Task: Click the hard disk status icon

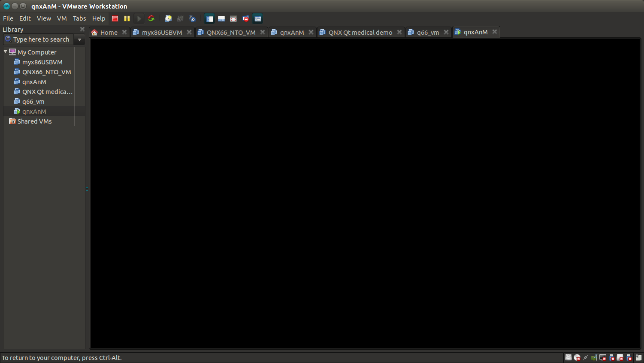Action: [x=568, y=357]
